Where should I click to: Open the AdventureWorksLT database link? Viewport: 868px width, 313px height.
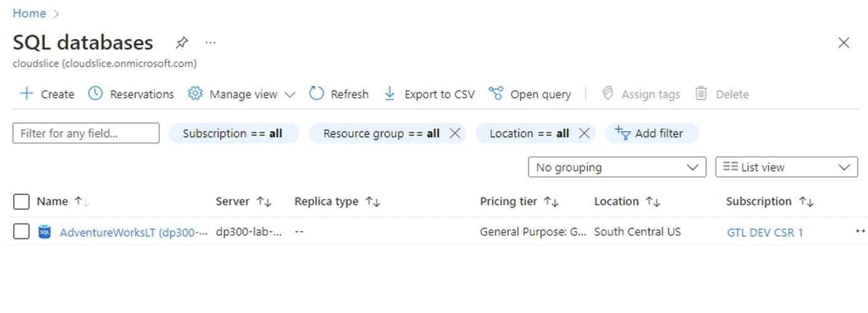click(133, 232)
